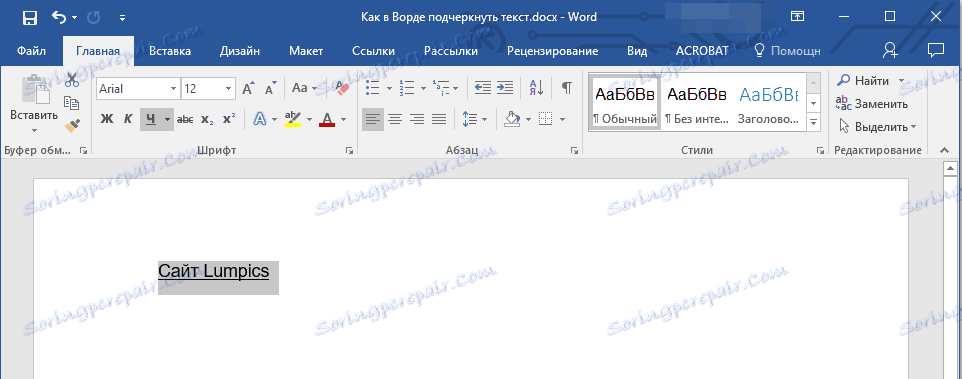Screen dimensions: 962x379
Task: Open the Файл tab
Action: click(x=31, y=52)
